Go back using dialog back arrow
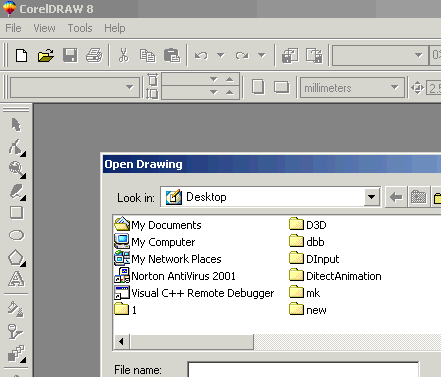Viewport: 441px width, 377px height. [x=396, y=197]
